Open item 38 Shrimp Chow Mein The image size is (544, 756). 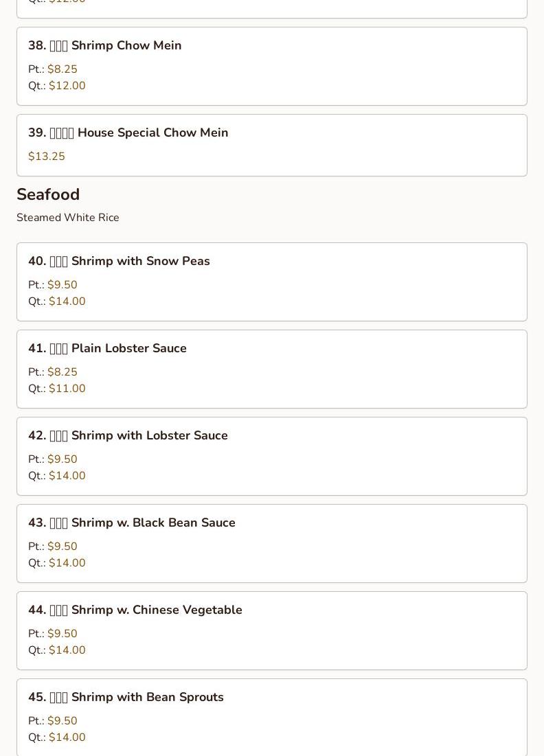pyautogui.click(x=271, y=67)
